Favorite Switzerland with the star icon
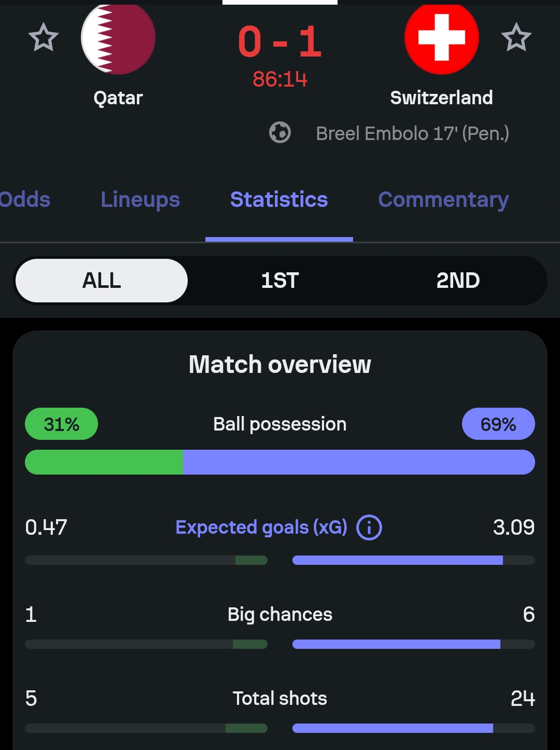This screenshot has width=560, height=750. (516, 37)
